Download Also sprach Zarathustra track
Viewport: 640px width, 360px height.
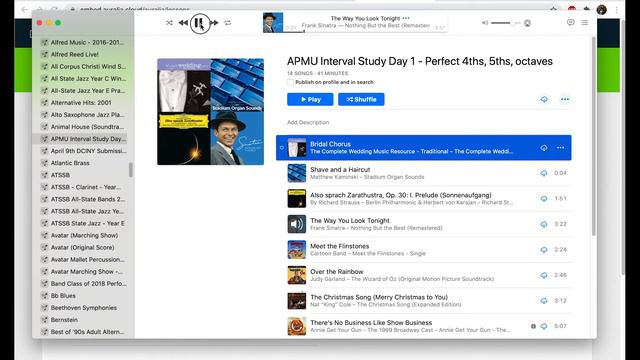(544, 199)
